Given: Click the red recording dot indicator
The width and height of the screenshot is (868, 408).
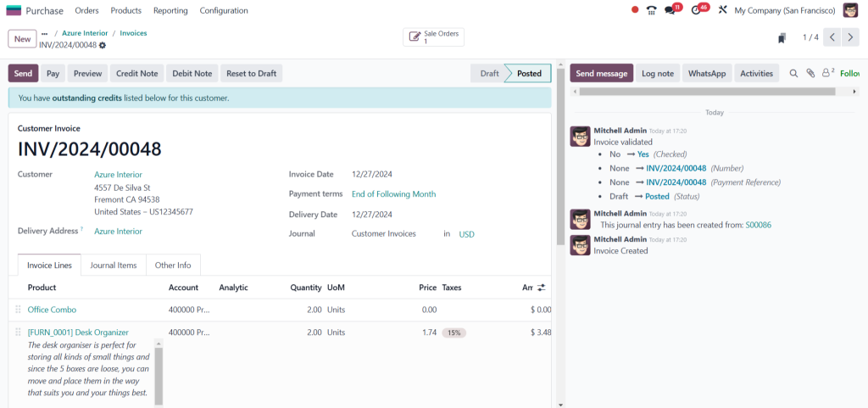Looking at the screenshot, I should [635, 10].
